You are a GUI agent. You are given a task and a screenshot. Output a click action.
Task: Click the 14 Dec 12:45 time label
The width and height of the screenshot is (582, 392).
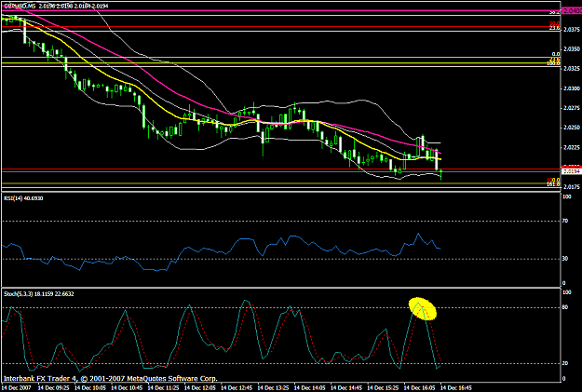[237, 388]
